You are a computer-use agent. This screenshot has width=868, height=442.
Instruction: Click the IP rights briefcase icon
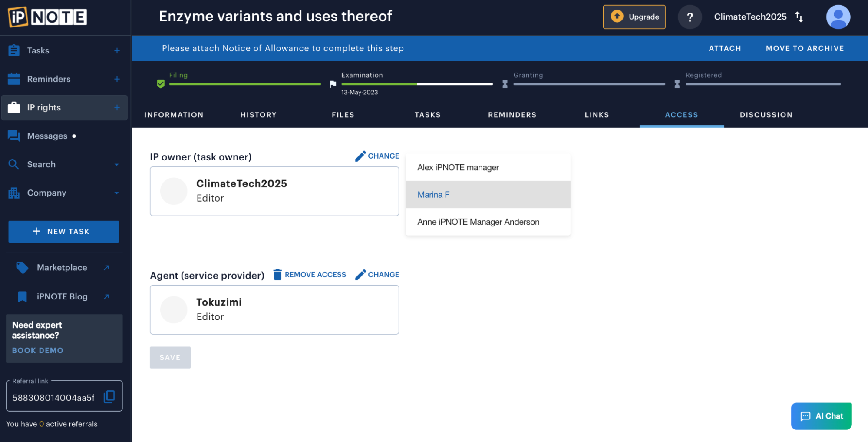[14, 107]
